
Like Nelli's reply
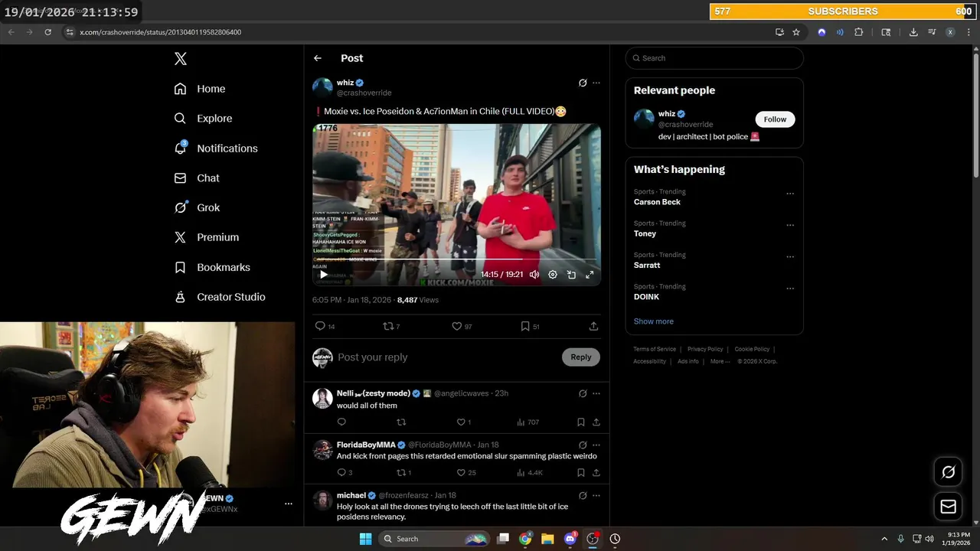[x=463, y=422]
